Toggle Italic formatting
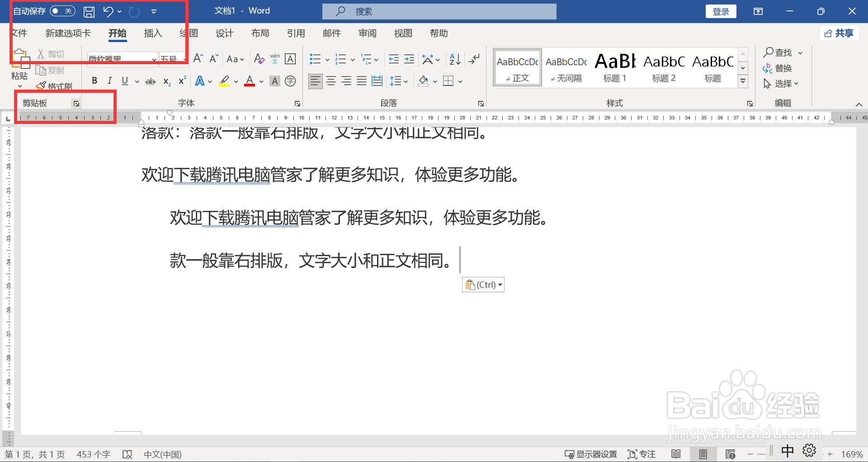Screen dimensions: 868x462 109,81
